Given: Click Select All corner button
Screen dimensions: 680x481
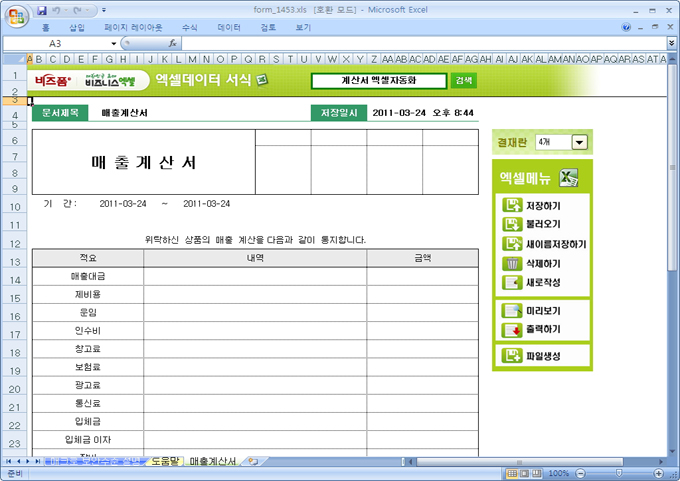Looking at the screenshot, I should [15, 59].
